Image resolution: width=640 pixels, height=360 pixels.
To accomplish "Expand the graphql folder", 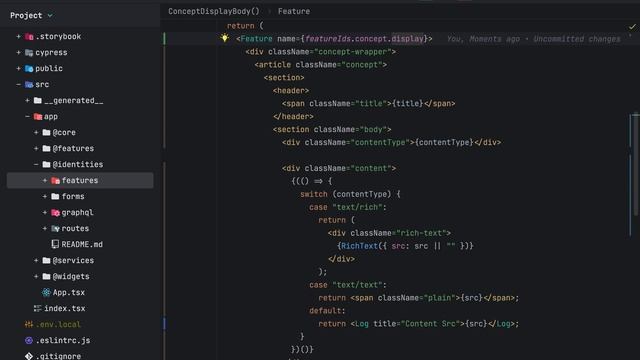I will [45, 213].
